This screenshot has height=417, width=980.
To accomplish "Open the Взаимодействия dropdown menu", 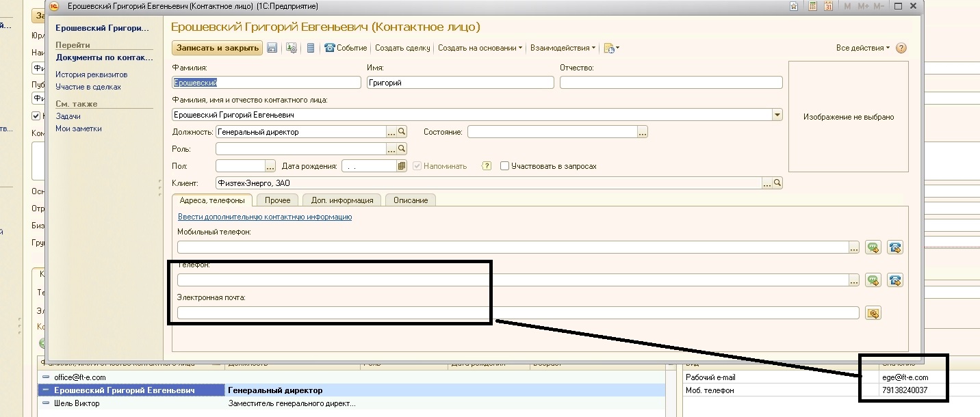I will click(563, 48).
